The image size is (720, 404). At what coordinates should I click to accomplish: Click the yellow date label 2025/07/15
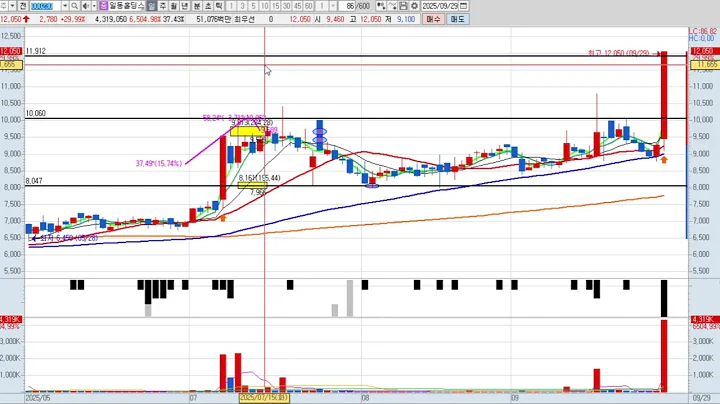tap(264, 398)
